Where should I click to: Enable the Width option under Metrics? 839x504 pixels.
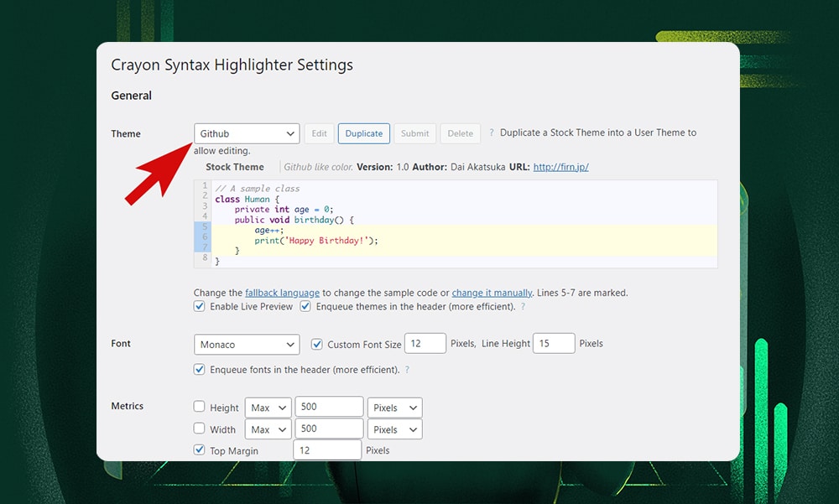click(199, 429)
